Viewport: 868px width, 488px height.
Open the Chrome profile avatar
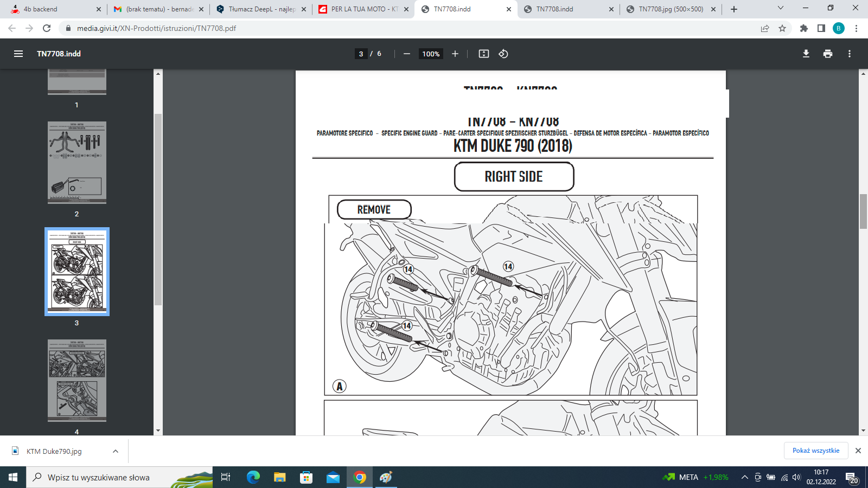pos(839,28)
